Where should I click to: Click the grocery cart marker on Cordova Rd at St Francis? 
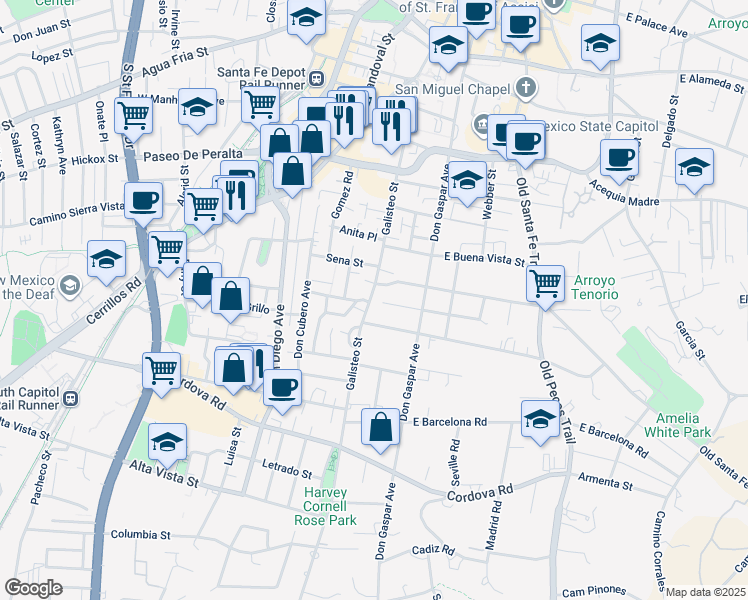coord(162,374)
